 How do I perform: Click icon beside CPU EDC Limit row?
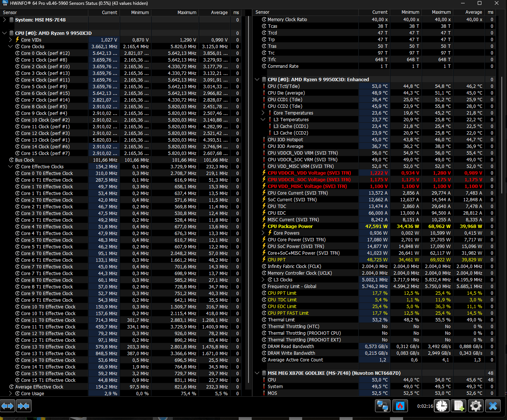tap(264, 306)
